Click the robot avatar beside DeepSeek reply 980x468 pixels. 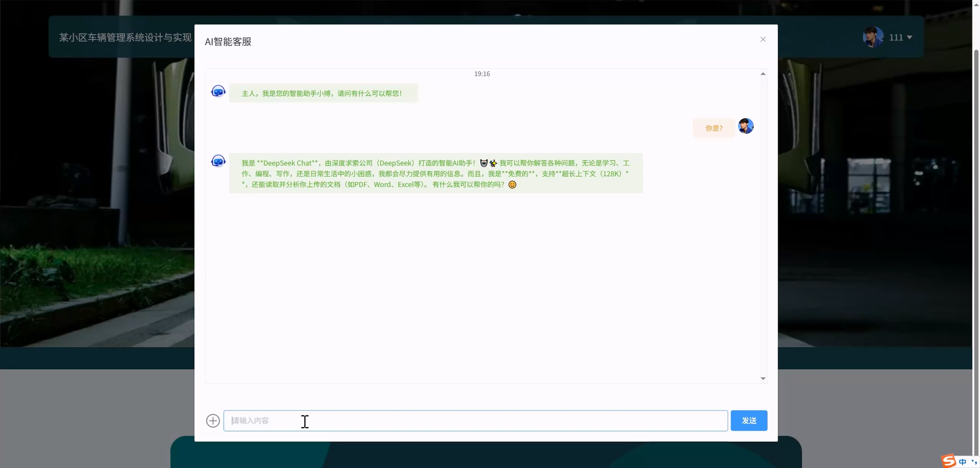(x=218, y=161)
